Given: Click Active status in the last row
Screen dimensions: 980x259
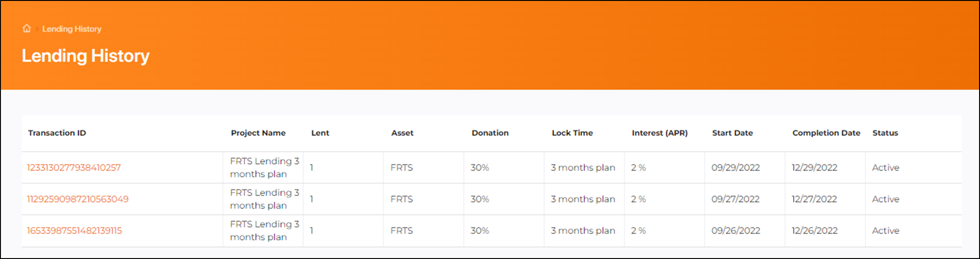Looking at the screenshot, I should (x=885, y=231).
